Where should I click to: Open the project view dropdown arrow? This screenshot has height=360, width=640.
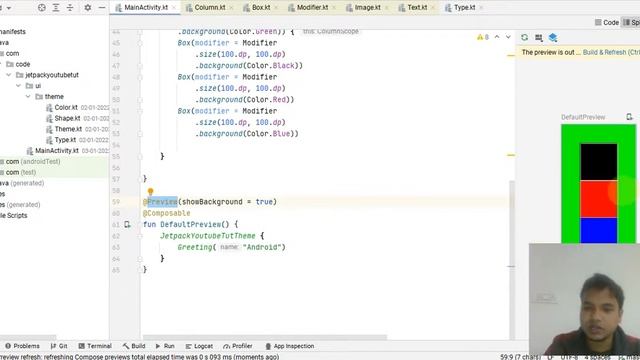pos(9,8)
